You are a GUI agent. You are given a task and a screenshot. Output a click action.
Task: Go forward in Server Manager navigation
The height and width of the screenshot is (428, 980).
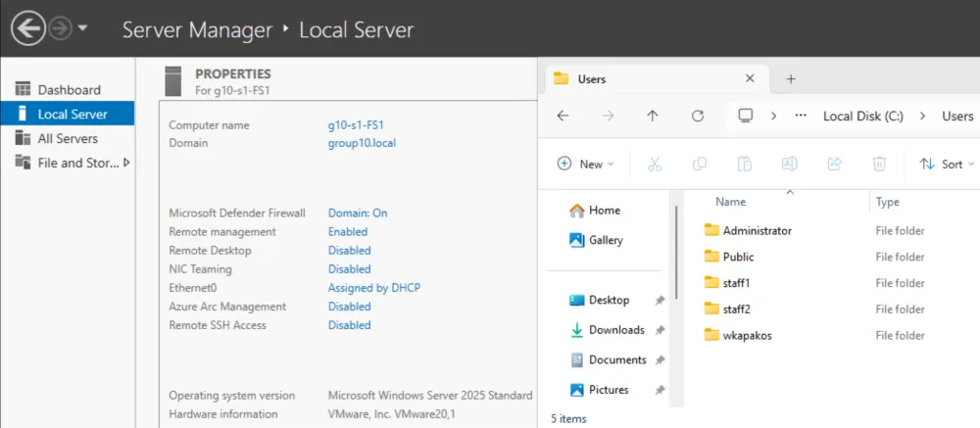61,28
